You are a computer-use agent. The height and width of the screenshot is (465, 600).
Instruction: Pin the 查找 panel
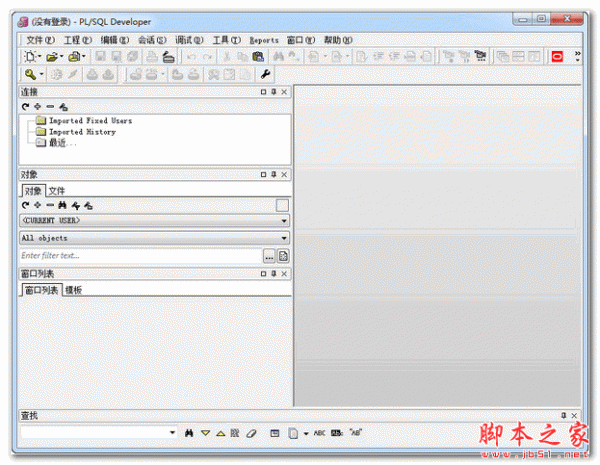pos(563,416)
